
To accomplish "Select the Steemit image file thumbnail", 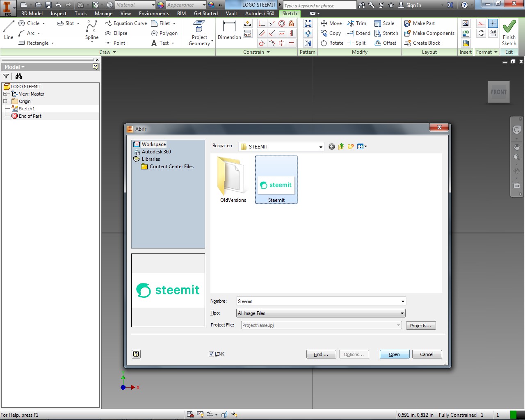I will pos(276,180).
